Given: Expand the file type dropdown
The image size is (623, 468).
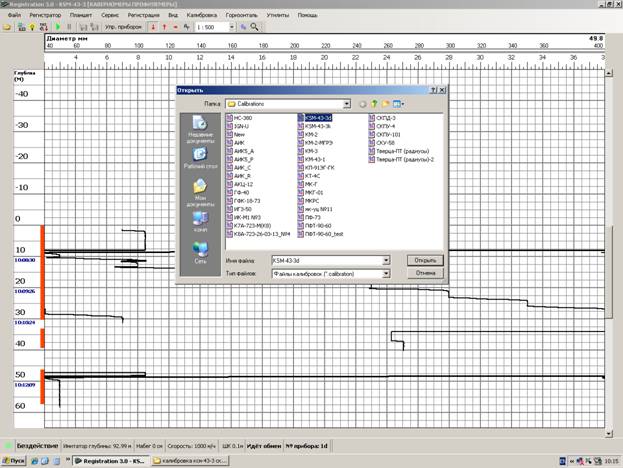Looking at the screenshot, I should (386, 274).
